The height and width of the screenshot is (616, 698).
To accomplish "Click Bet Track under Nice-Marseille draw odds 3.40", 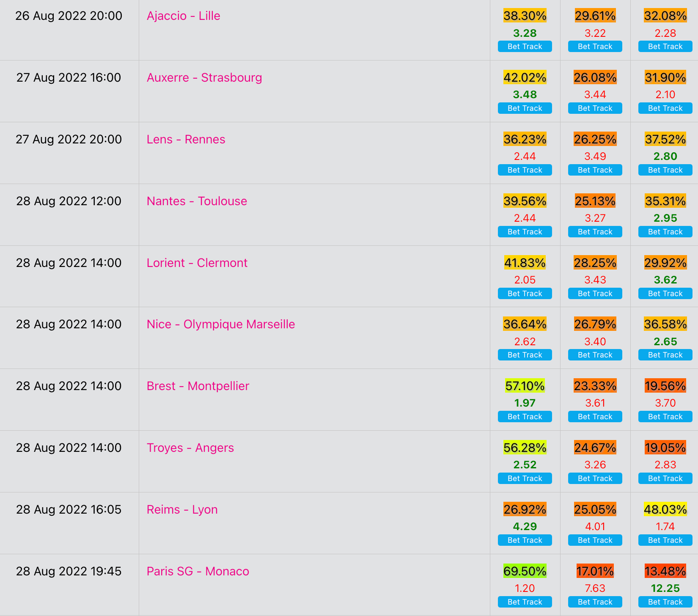I will tap(595, 355).
